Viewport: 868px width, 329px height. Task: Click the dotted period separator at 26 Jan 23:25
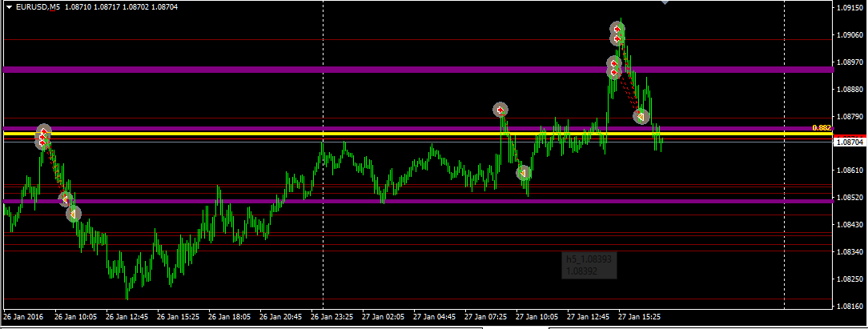pos(323,154)
